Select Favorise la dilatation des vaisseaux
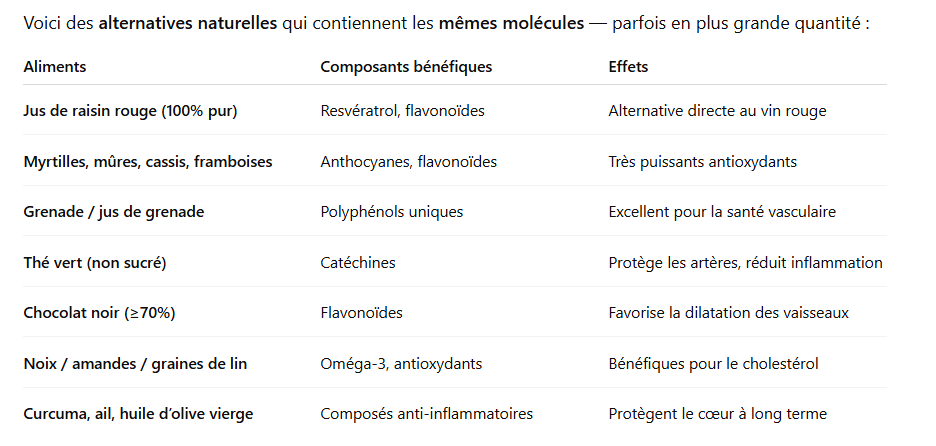Screen dimensions: 936x446 728,313
